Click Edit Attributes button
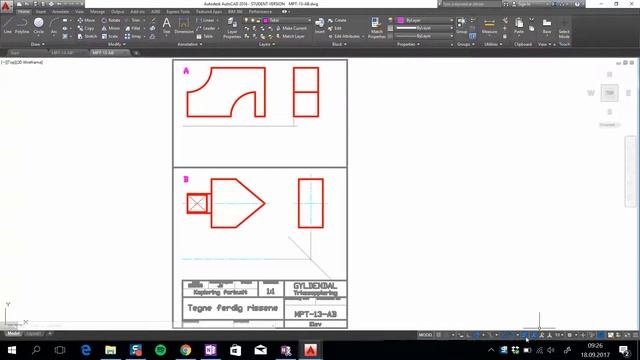Viewport: 640px width, 360px height. tap(347, 36)
